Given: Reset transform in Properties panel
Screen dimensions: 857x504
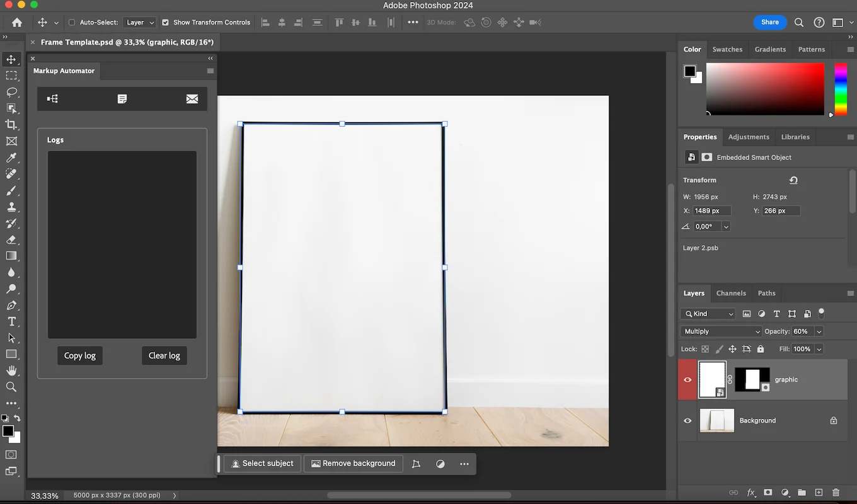Looking at the screenshot, I should pyautogui.click(x=793, y=180).
